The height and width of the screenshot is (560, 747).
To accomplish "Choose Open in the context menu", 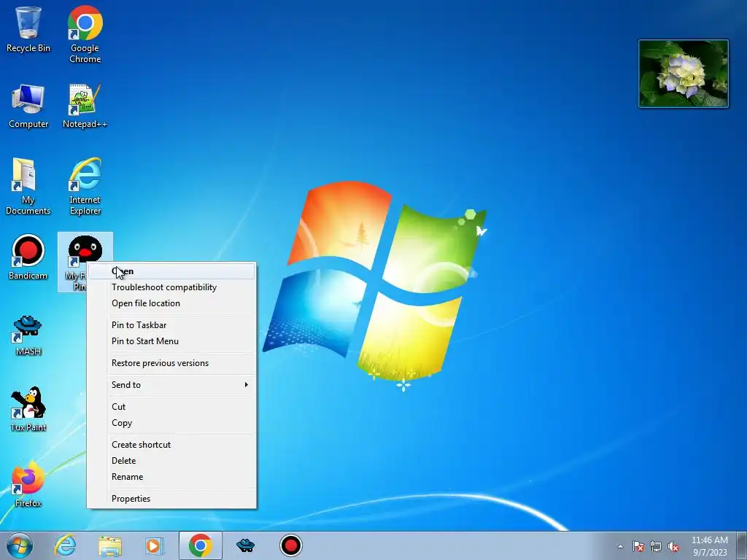I will coord(172,271).
